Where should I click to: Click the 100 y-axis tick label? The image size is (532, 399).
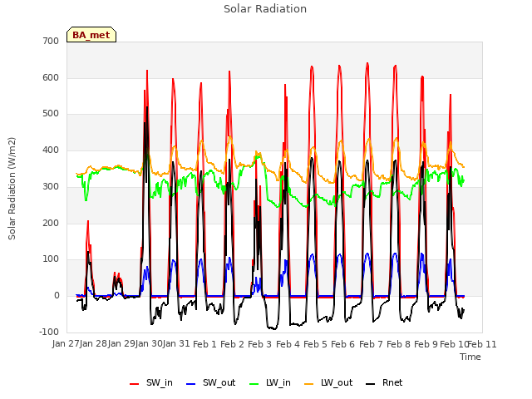point(51,259)
